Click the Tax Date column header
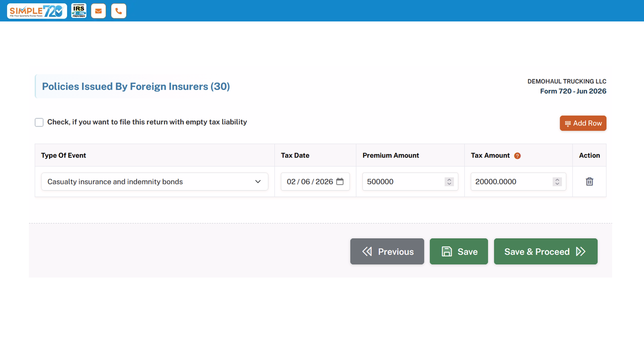644x362 pixels. pos(295,156)
